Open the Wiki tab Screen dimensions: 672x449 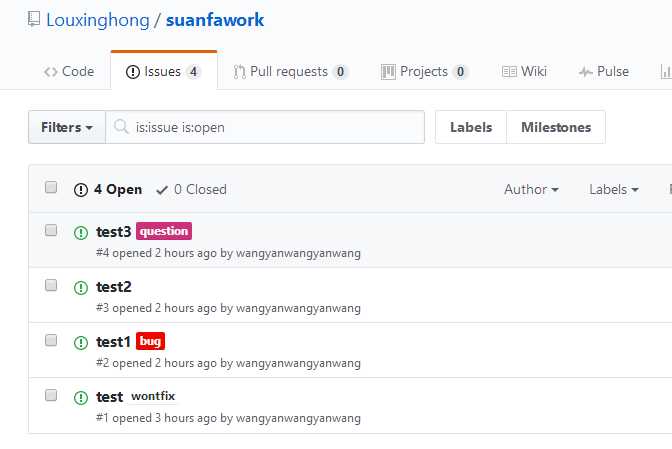[x=524, y=72]
